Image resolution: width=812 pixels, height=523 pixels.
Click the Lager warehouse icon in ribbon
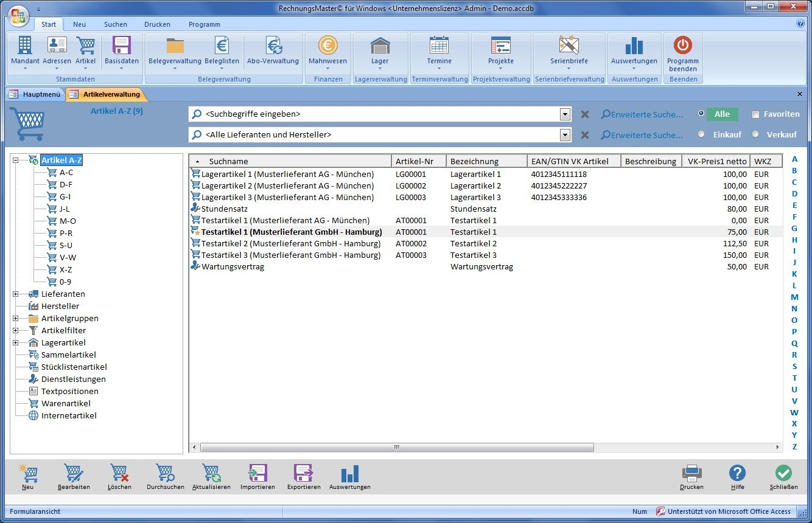[x=380, y=46]
